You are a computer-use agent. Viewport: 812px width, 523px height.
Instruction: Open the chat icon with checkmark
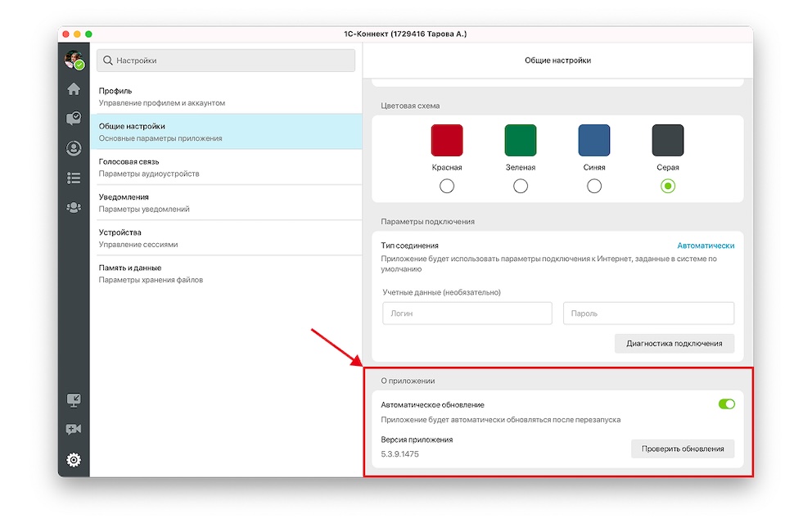(x=74, y=119)
